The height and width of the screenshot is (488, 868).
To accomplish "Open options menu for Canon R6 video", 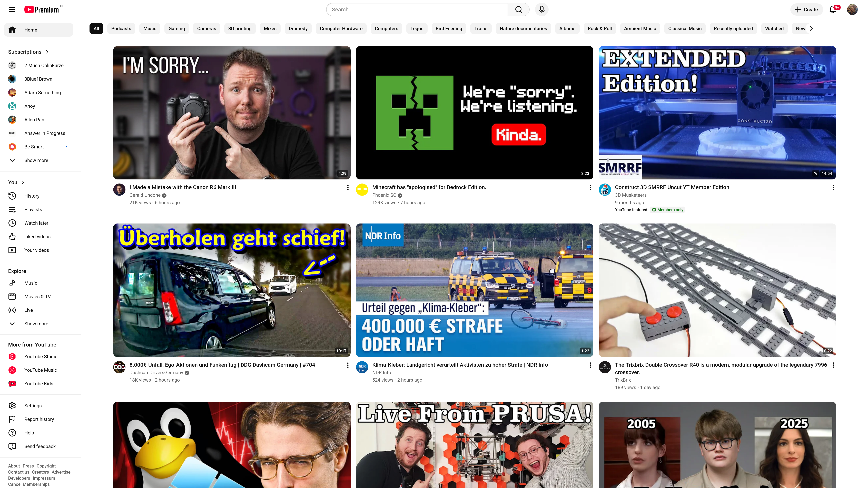I will click(348, 188).
